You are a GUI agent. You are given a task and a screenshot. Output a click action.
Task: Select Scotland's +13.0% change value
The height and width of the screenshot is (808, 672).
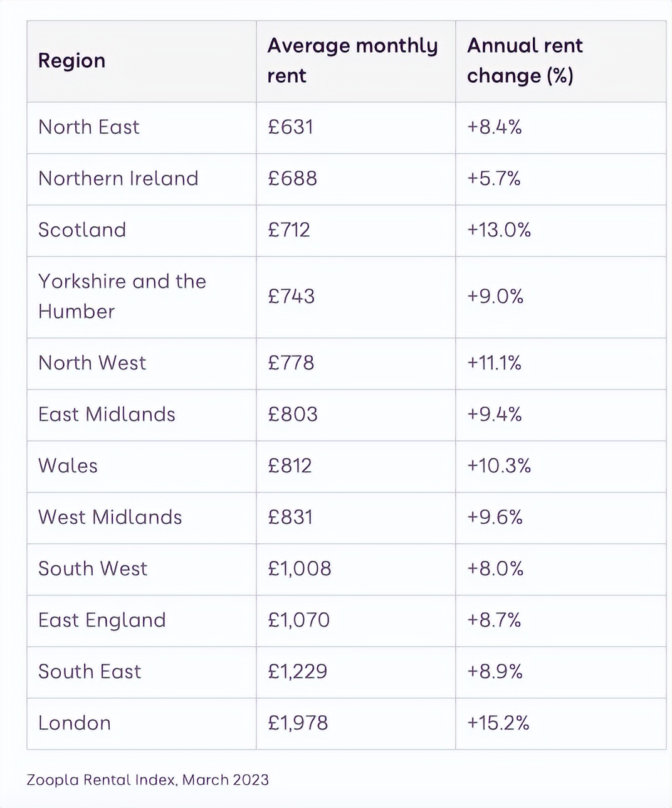(499, 230)
